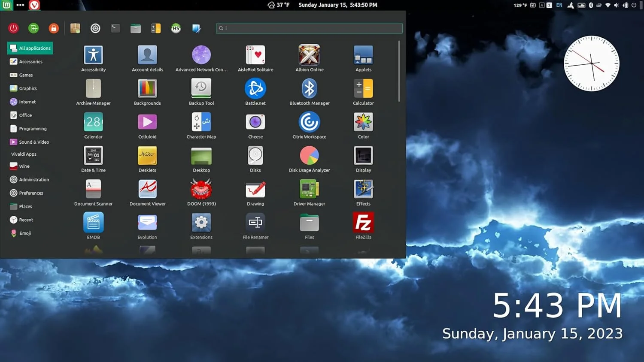Image resolution: width=644 pixels, height=362 pixels.
Task: Toggle Bluetooth from the system tray
Action: (591, 5)
